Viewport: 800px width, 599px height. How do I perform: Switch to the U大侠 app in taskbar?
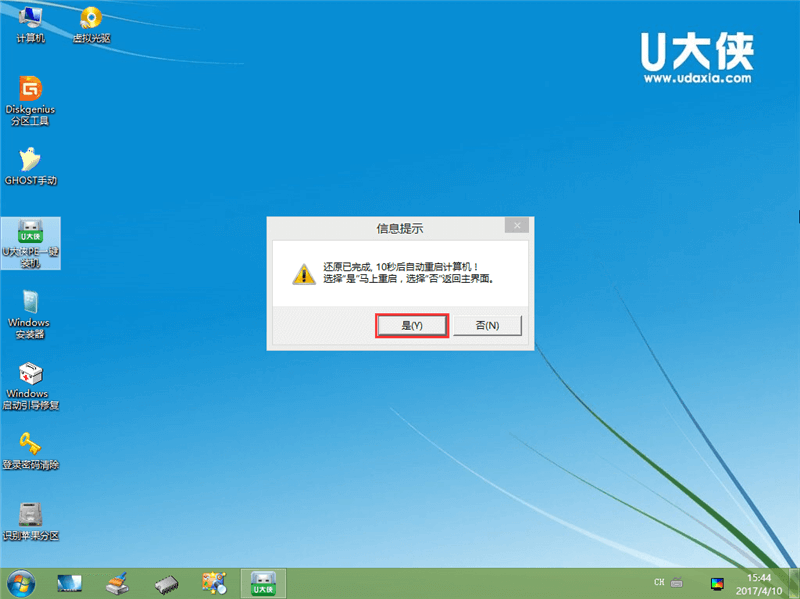coord(263,582)
